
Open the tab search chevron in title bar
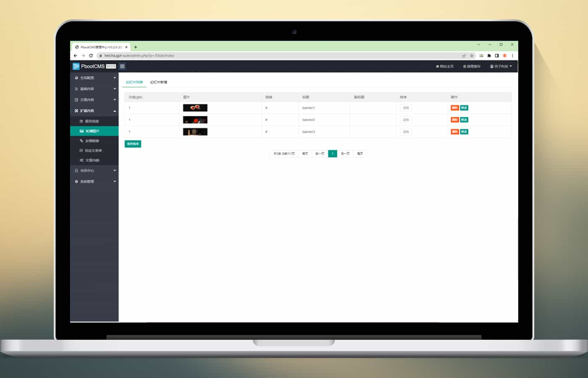[478, 45]
